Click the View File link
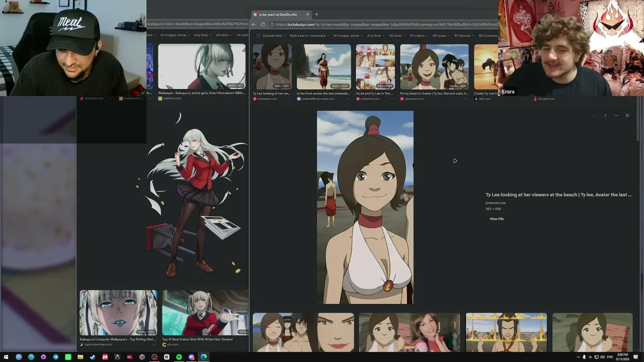This screenshot has width=644, height=362. tap(497, 219)
